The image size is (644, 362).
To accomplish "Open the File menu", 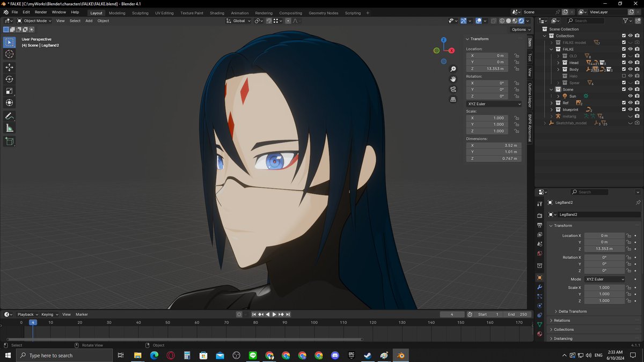I will point(14,12).
